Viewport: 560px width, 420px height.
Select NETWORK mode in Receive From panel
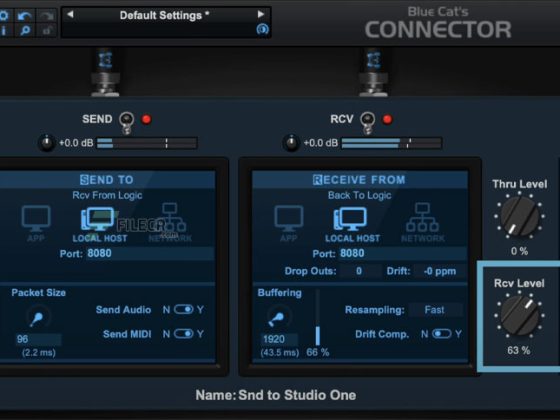coord(423,222)
